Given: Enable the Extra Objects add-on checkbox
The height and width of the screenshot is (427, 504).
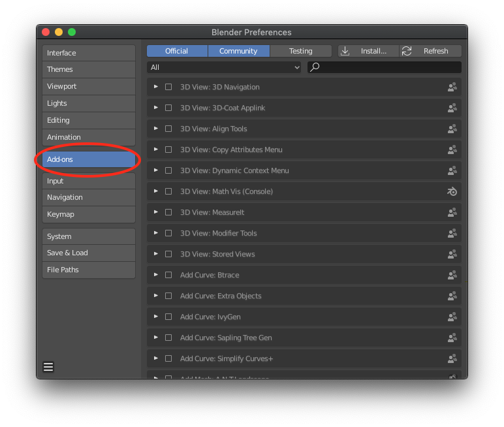Looking at the screenshot, I should [x=168, y=296].
